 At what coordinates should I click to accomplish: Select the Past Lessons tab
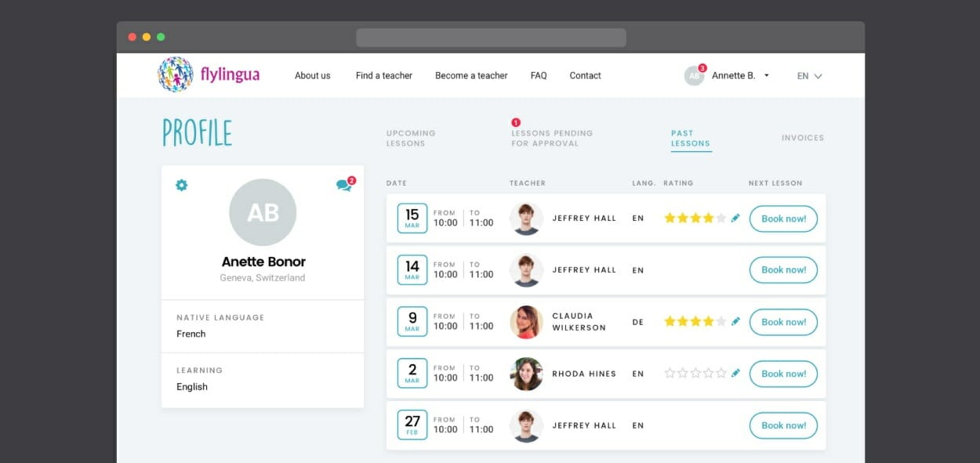pyautogui.click(x=691, y=139)
